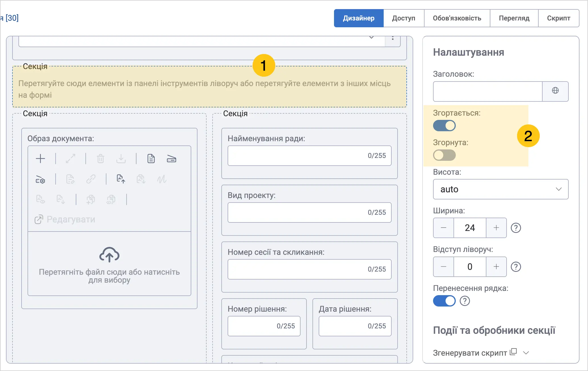Viewport: 588px width, 371px height.
Task: Toggle the Згорнута switch
Action: pos(444,155)
